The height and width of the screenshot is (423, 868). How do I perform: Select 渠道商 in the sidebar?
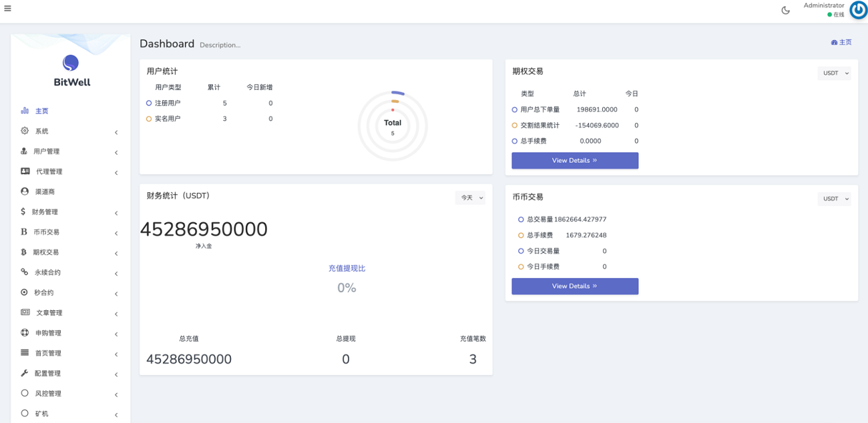click(x=45, y=191)
